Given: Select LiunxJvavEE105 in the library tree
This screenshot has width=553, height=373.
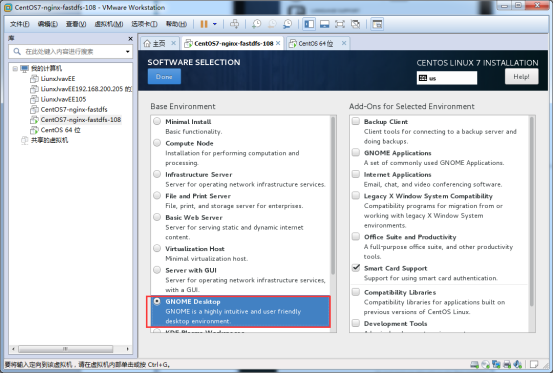Looking at the screenshot, I should 63,99.
